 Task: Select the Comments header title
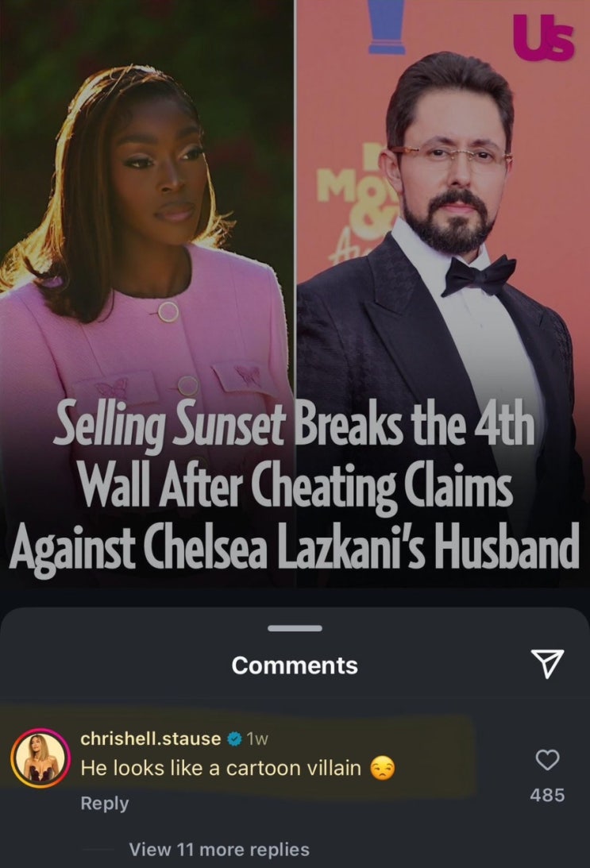coord(295,665)
